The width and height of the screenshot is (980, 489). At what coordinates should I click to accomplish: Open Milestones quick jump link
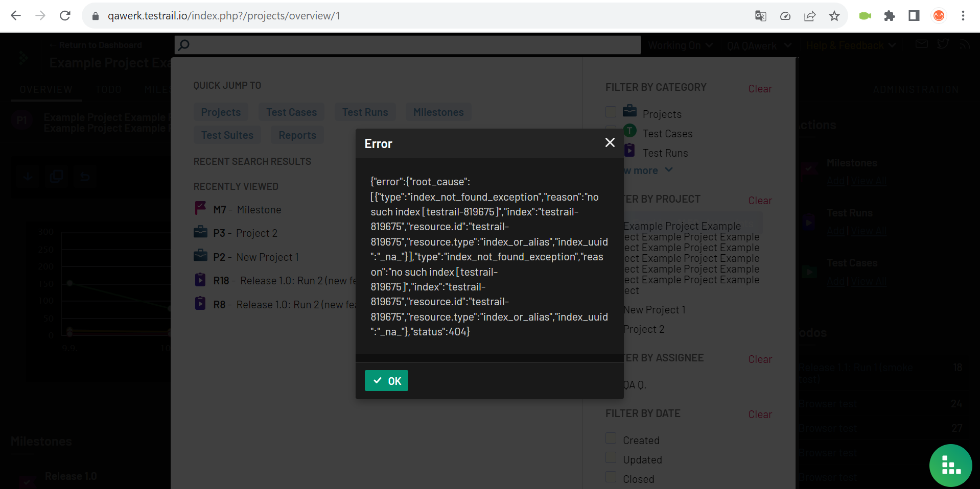(x=438, y=112)
